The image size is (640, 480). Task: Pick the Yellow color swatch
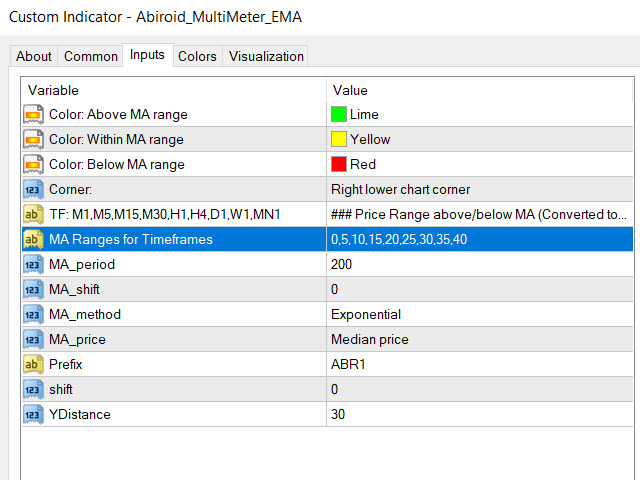pos(339,139)
